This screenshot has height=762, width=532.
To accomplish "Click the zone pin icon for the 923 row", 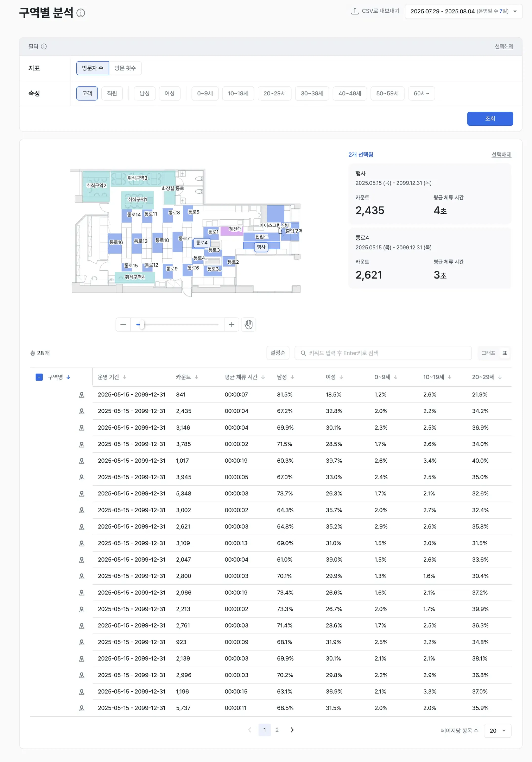I will (82, 642).
